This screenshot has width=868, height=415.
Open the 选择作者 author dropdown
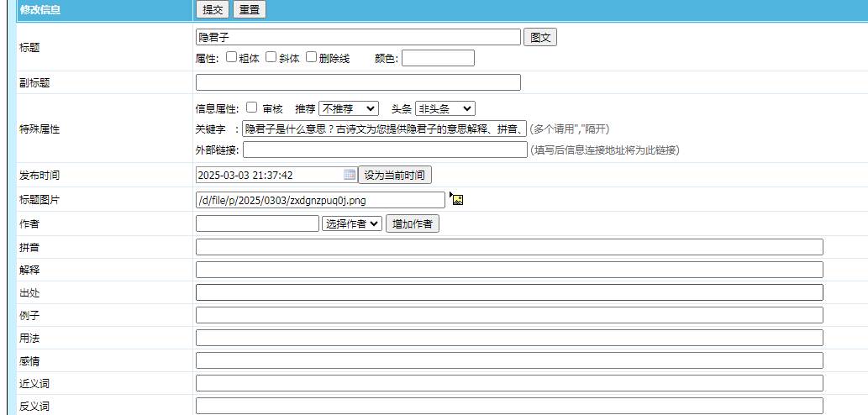(x=352, y=223)
